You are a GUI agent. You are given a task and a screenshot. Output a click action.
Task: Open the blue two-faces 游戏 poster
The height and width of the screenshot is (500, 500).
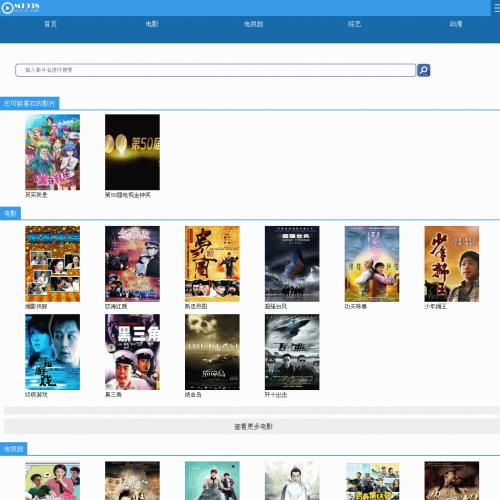tap(53, 352)
